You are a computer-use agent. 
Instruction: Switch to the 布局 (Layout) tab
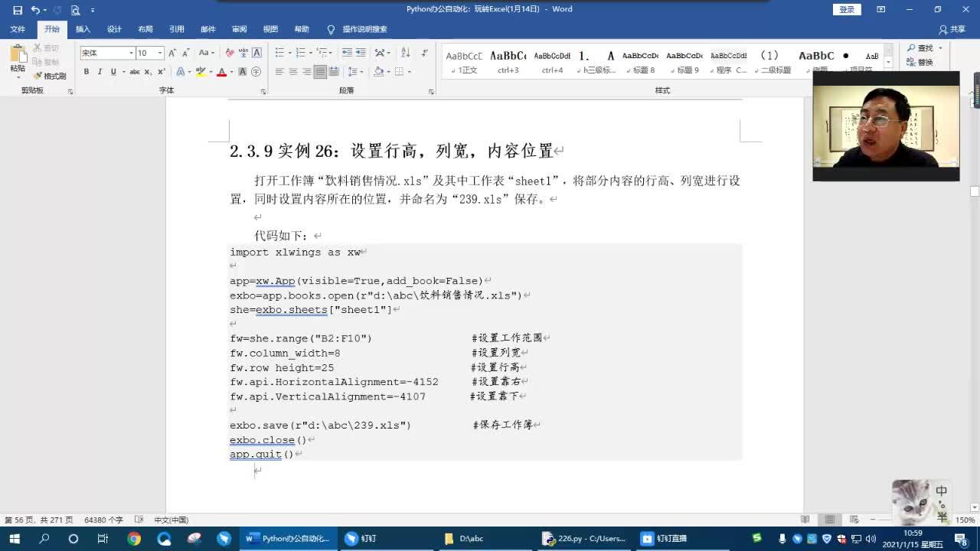(x=145, y=29)
